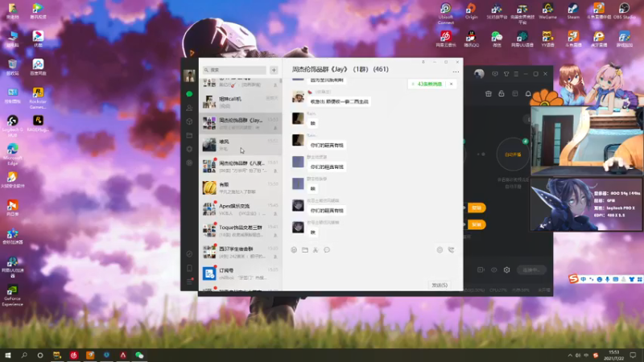Open Steam desktop shortcut

(x=573, y=11)
